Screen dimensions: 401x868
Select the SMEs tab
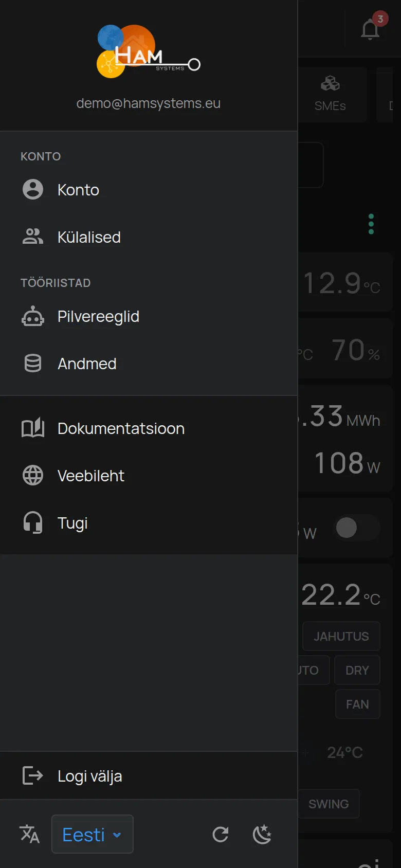tap(330, 95)
